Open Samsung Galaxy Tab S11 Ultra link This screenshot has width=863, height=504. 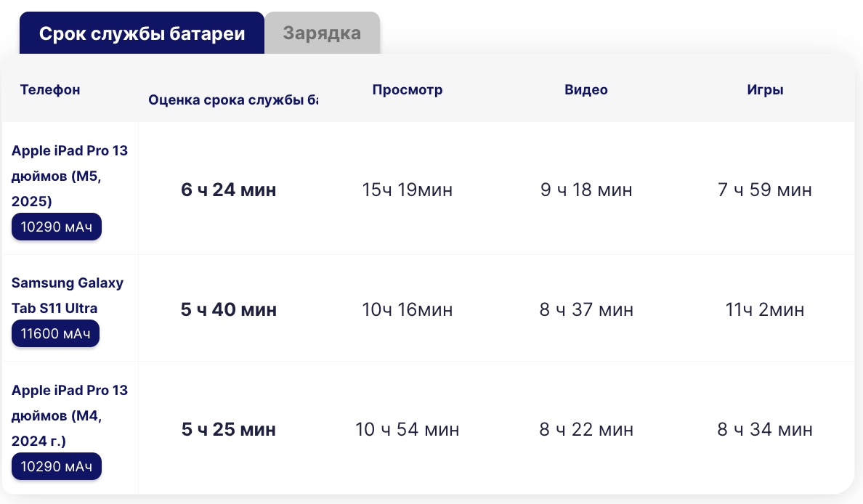point(68,295)
